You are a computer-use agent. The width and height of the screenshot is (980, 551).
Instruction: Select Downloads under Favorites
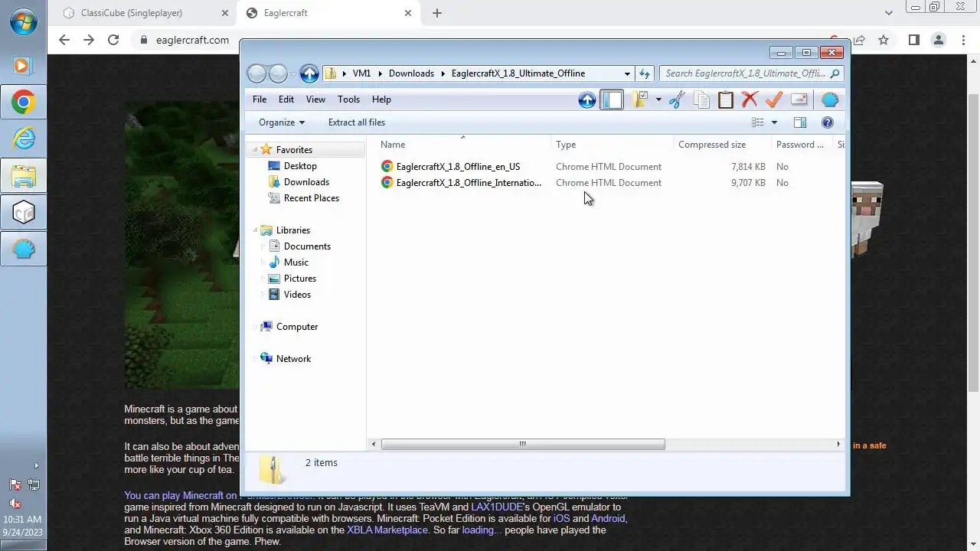pyautogui.click(x=306, y=182)
